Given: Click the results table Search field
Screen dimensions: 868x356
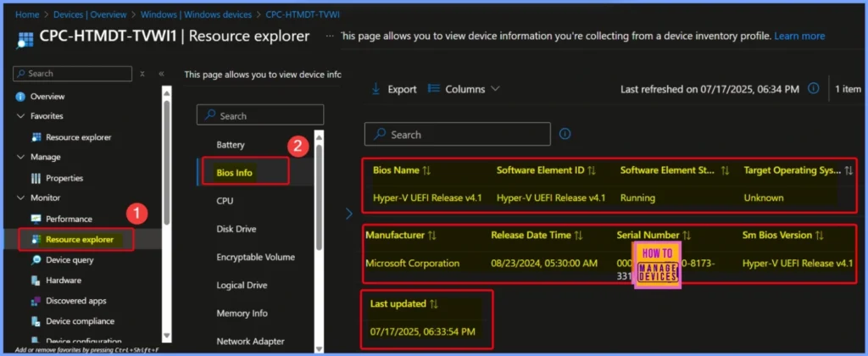Looking at the screenshot, I should pyautogui.click(x=457, y=134).
